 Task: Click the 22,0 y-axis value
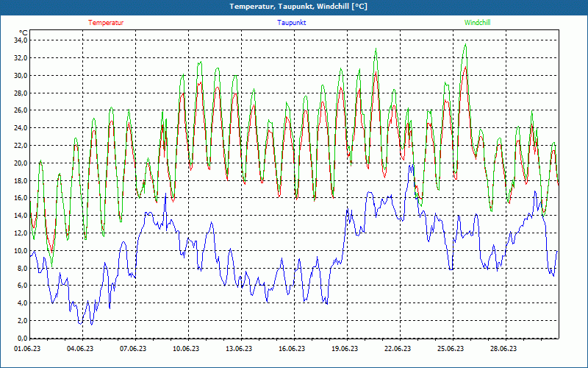(x=21, y=145)
